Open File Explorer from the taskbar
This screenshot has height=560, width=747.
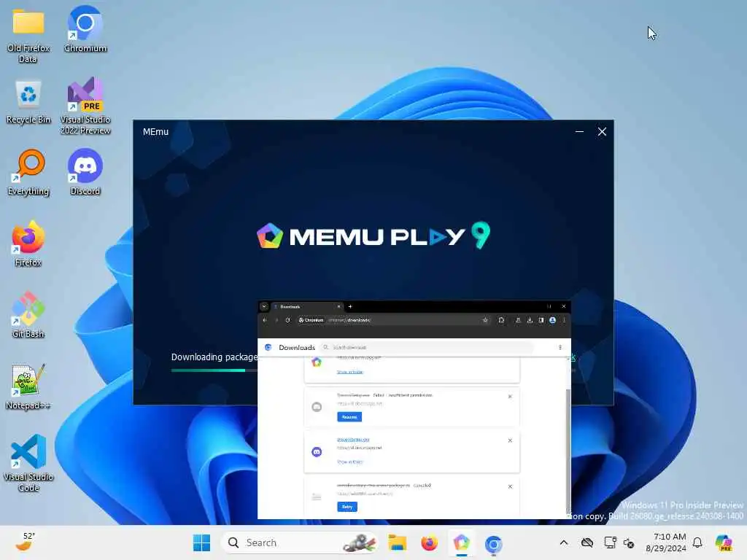tap(397, 542)
